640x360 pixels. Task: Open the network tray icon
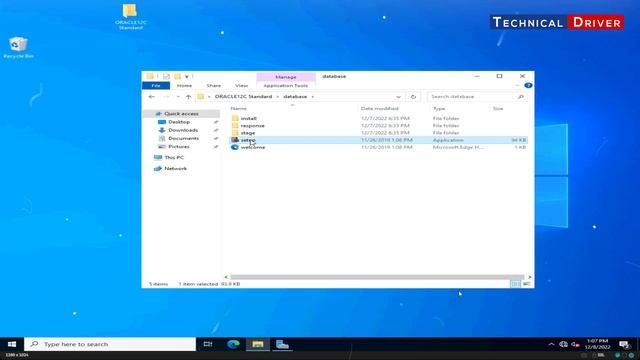563,344
